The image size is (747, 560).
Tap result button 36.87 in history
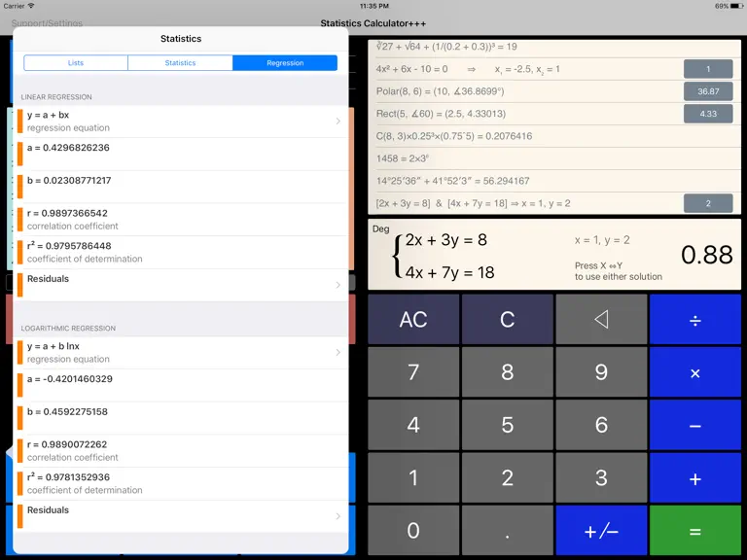708,91
